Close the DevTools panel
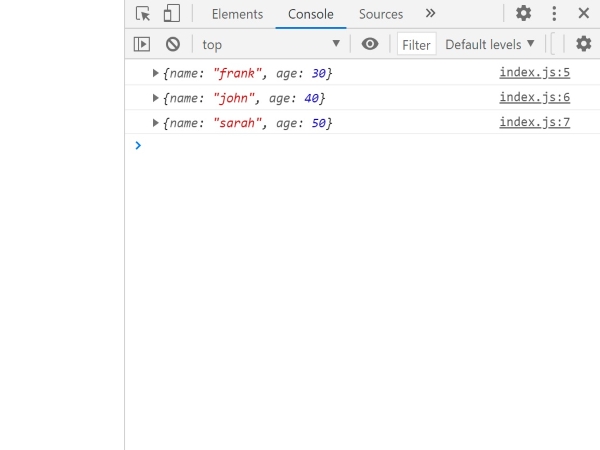The width and height of the screenshot is (600, 450). 584,14
